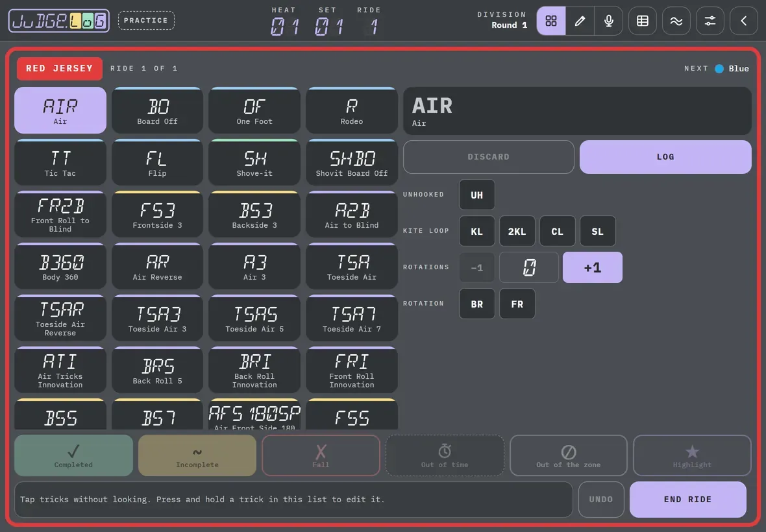
Task: Toggle the UH unhooked modifier
Action: pos(476,195)
